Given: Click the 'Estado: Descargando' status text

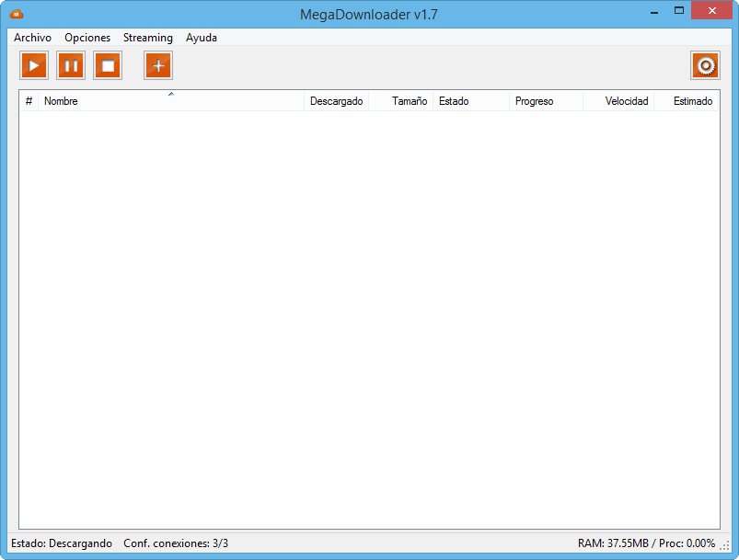Looking at the screenshot, I should pos(62,543).
